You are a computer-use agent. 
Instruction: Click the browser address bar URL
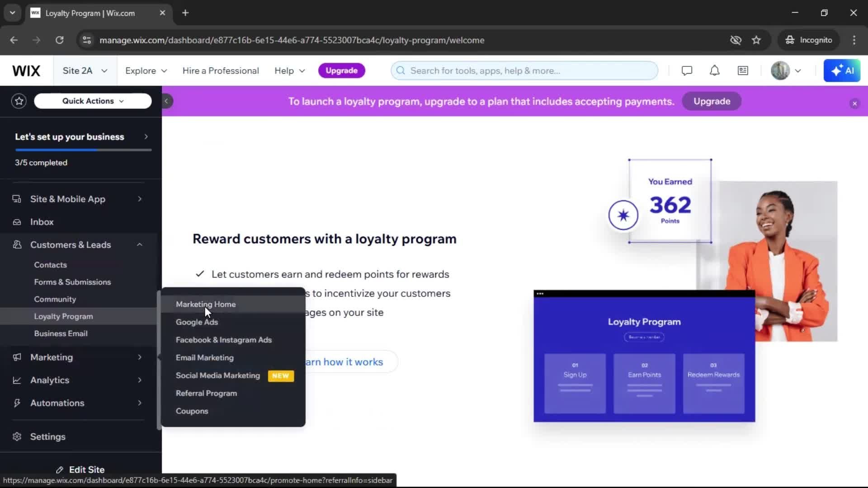(292, 40)
